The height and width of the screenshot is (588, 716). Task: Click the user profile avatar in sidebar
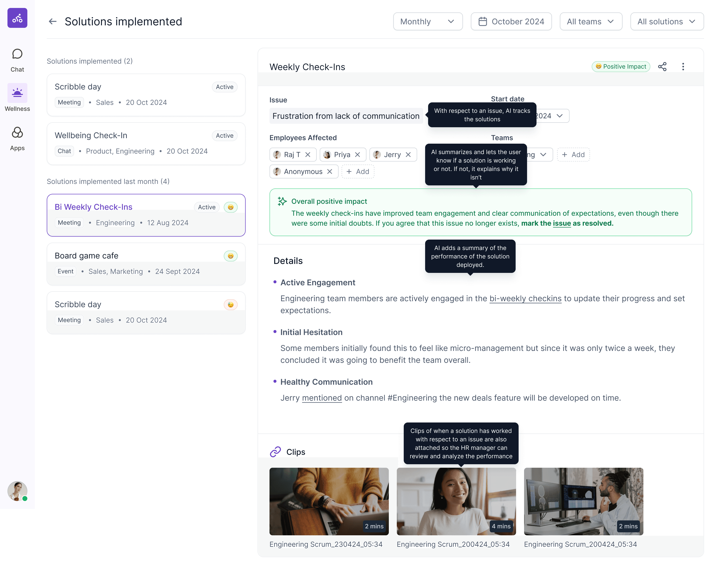click(x=17, y=490)
